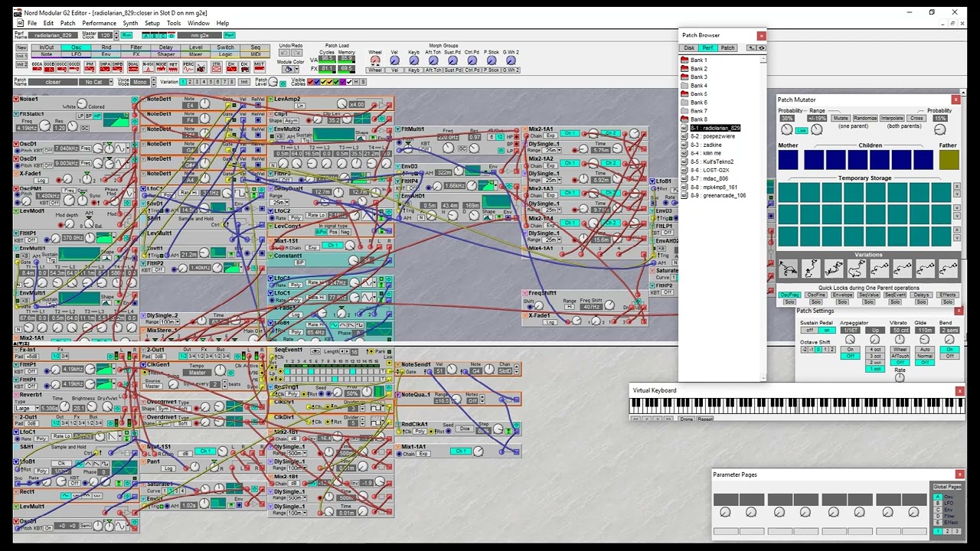Screen dimensions: 980x551
Task: Switch Patch Browser to Patch tab
Action: (x=727, y=48)
